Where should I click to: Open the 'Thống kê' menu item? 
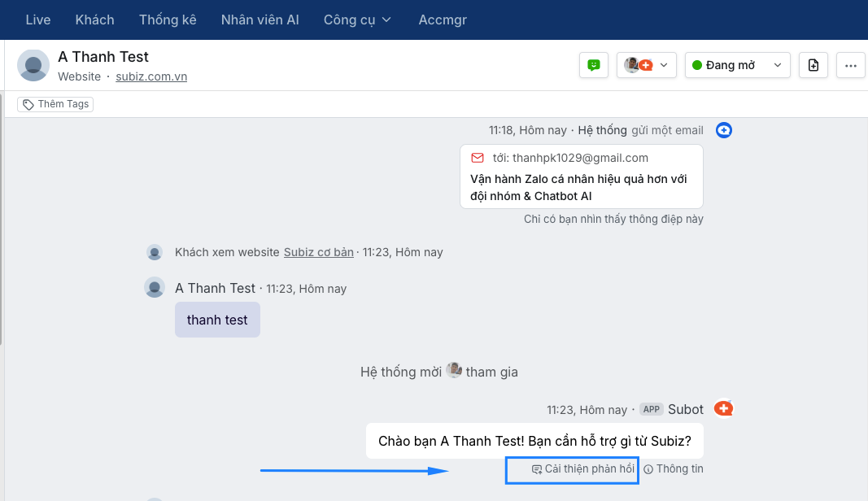168,20
